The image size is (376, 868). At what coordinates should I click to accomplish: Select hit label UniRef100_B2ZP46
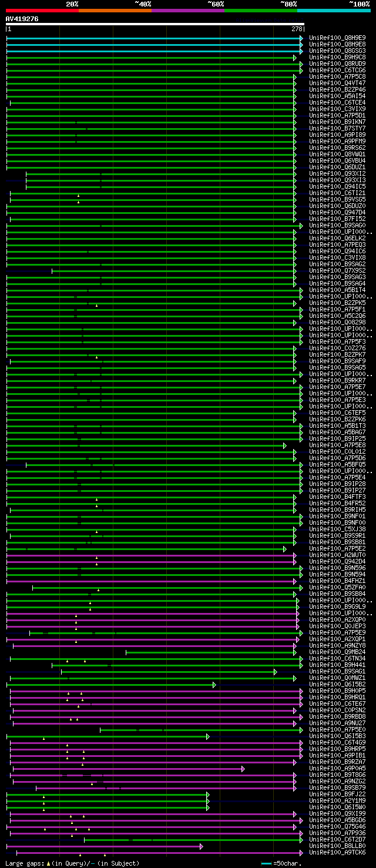pyautogui.click(x=337, y=89)
